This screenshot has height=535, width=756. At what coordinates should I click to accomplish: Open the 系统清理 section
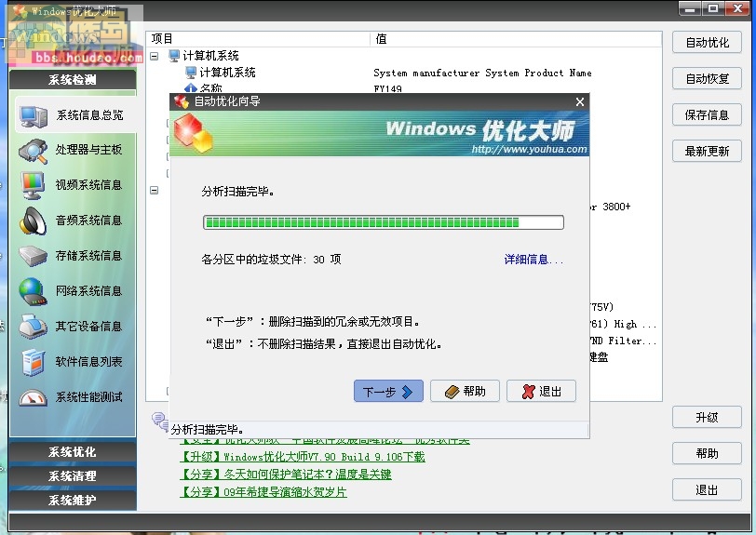pyautogui.click(x=73, y=475)
